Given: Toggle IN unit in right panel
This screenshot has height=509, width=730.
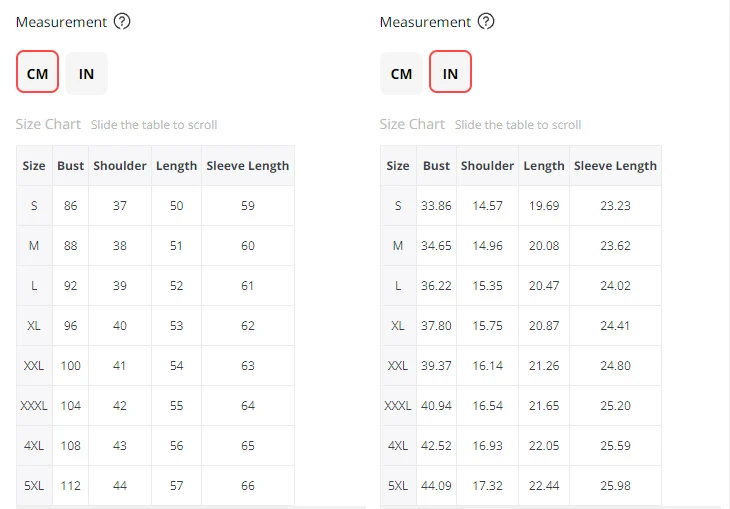Looking at the screenshot, I should pyautogui.click(x=450, y=73).
